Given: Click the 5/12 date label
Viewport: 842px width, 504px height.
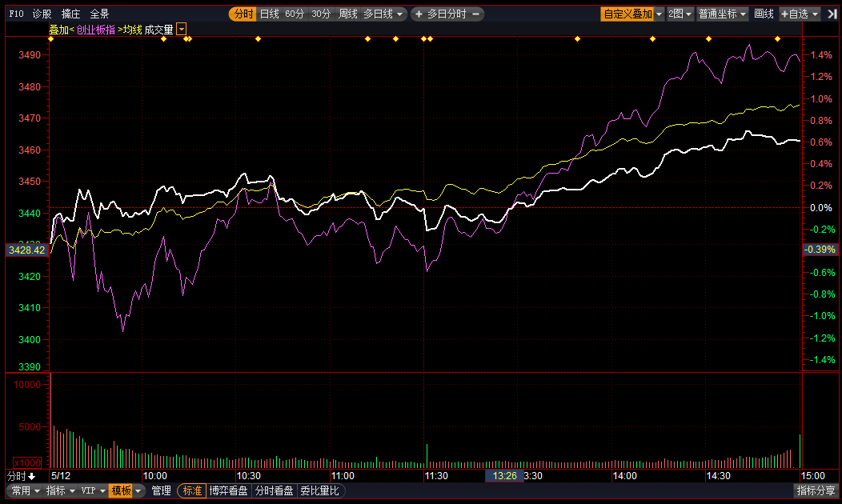Looking at the screenshot, I should click(x=61, y=476).
